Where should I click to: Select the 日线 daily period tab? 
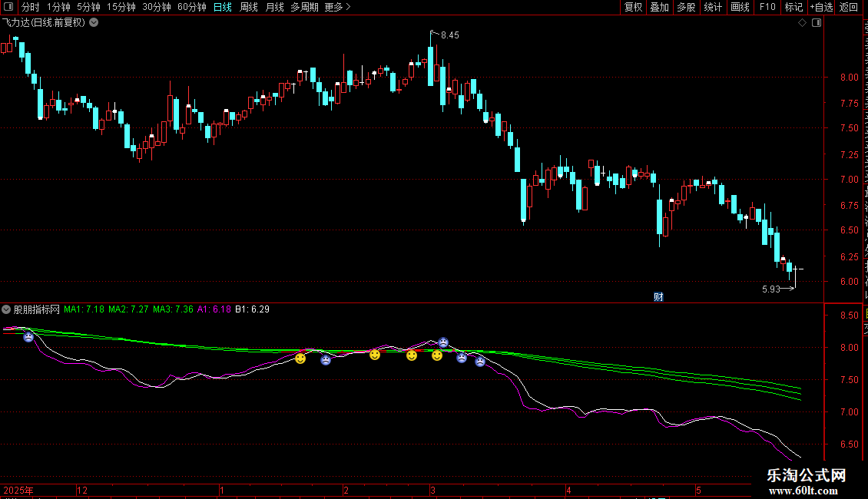[x=223, y=7]
